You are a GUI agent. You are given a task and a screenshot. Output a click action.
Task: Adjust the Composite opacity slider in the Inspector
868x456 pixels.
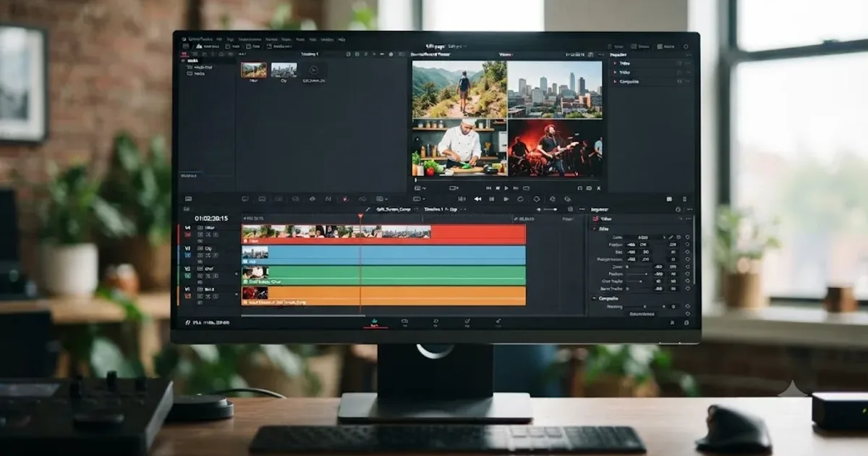coord(644,306)
